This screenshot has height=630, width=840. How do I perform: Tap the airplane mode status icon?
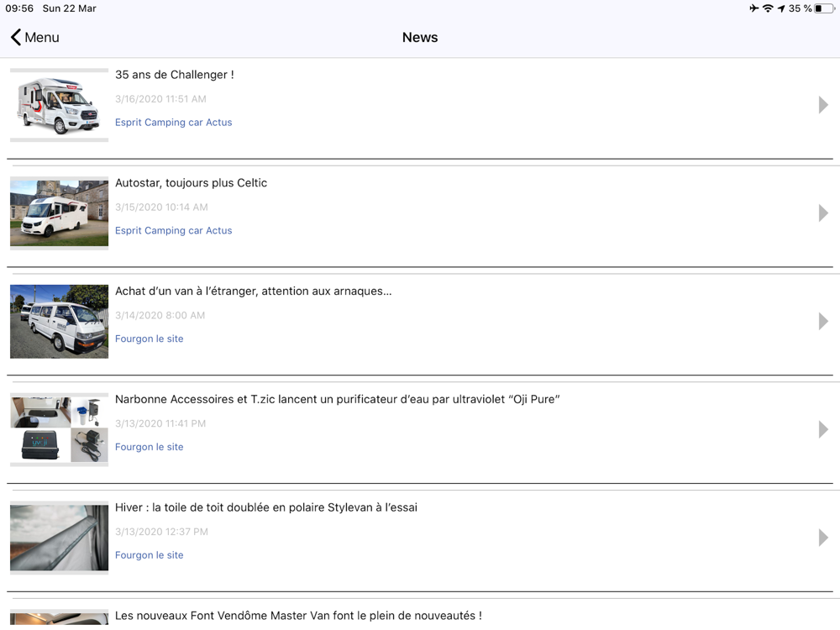tap(754, 8)
